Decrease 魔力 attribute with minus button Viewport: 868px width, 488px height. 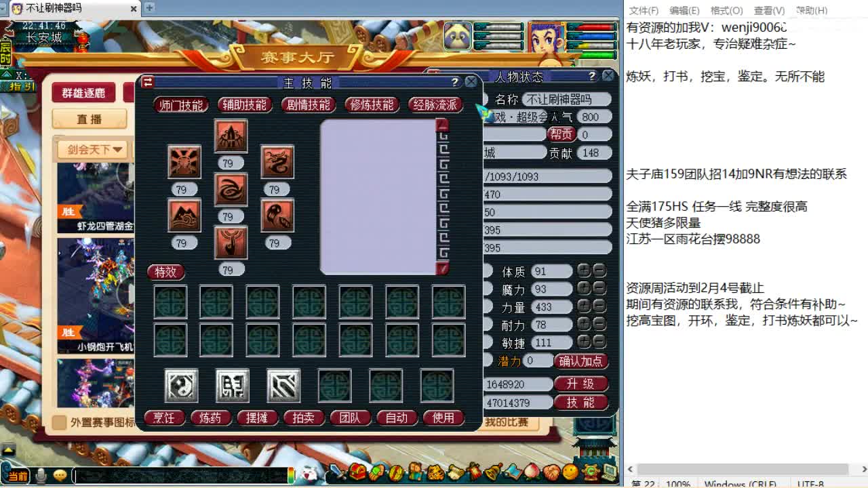599,289
